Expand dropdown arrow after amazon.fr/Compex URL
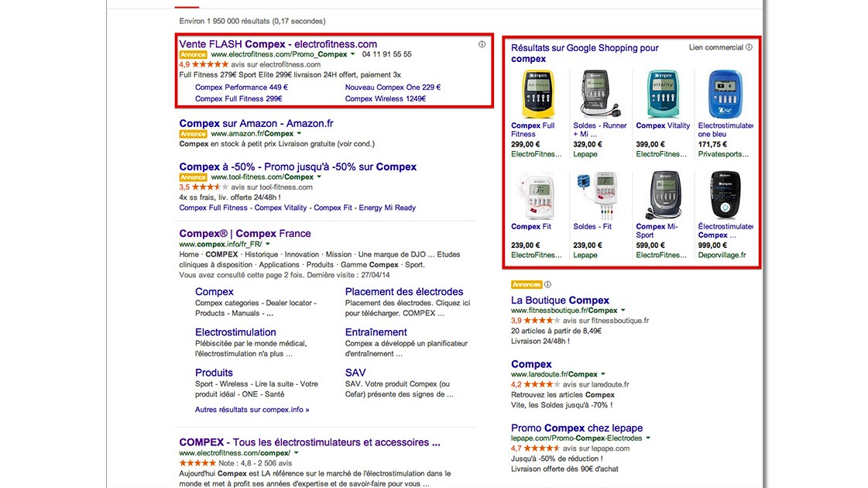868x488 pixels. [x=299, y=133]
